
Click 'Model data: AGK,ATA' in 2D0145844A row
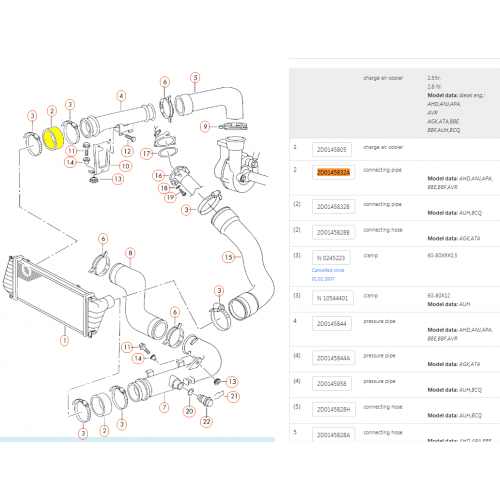coord(454,364)
